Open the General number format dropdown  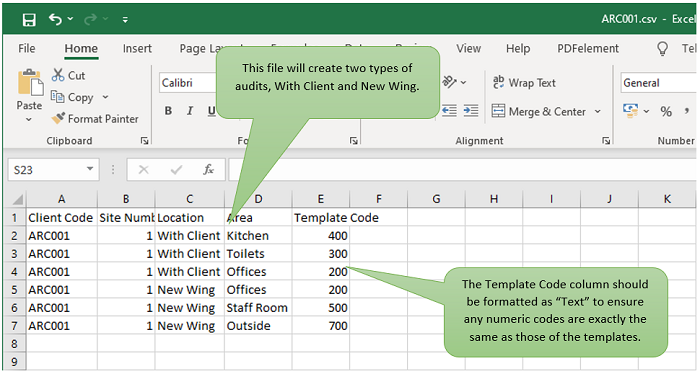tap(659, 83)
